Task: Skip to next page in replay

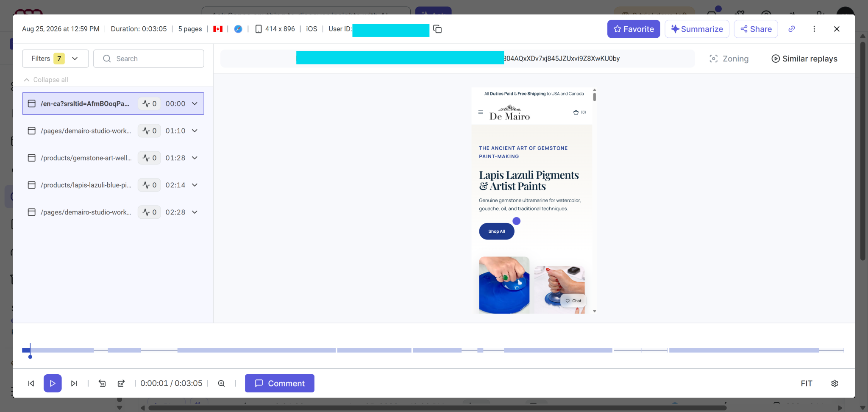Action: 74,383
